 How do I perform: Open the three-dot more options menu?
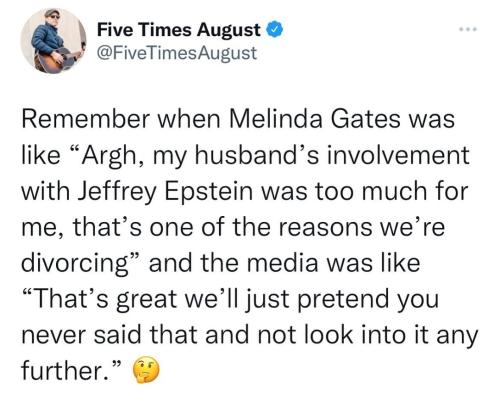tap(468, 30)
